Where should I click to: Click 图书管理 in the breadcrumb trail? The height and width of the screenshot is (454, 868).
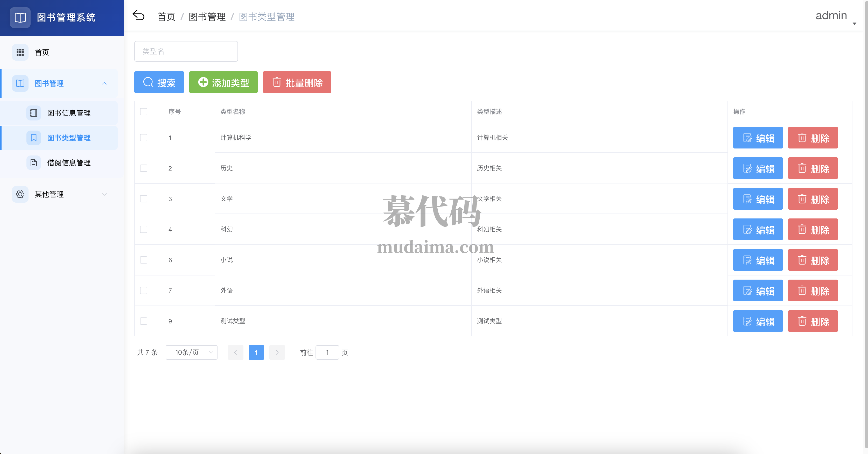pyautogui.click(x=207, y=16)
